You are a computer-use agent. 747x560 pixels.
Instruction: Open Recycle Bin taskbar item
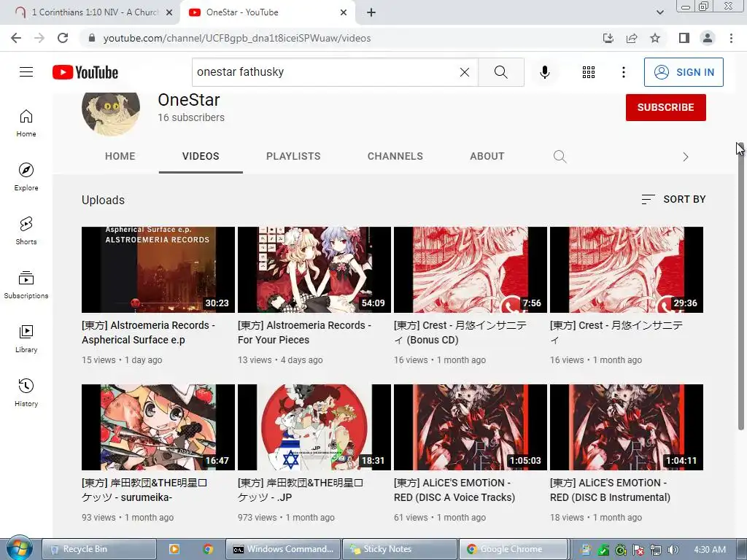pos(99,549)
